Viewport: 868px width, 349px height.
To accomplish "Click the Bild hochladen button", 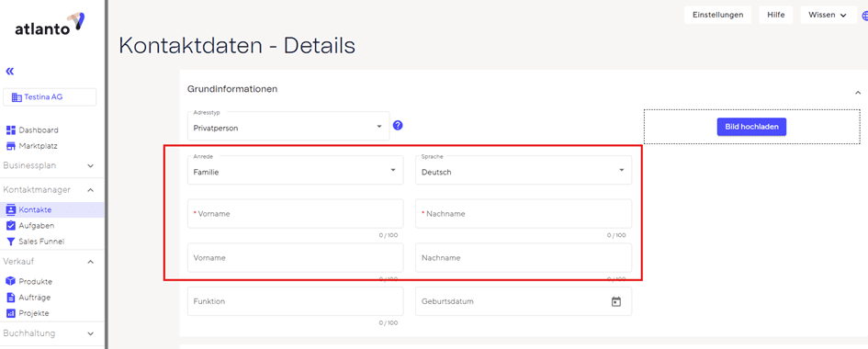I will coord(751,127).
